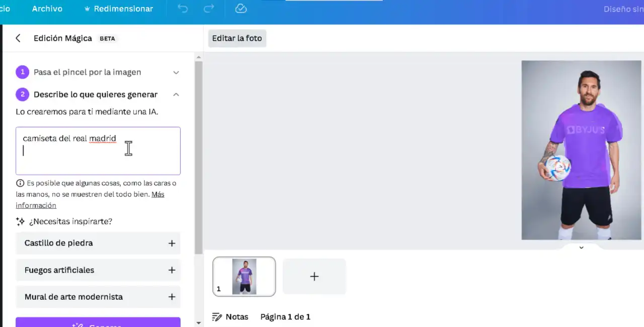The width and height of the screenshot is (644, 327).
Task: Click the redo icon in the toolbar
Action: tap(209, 9)
